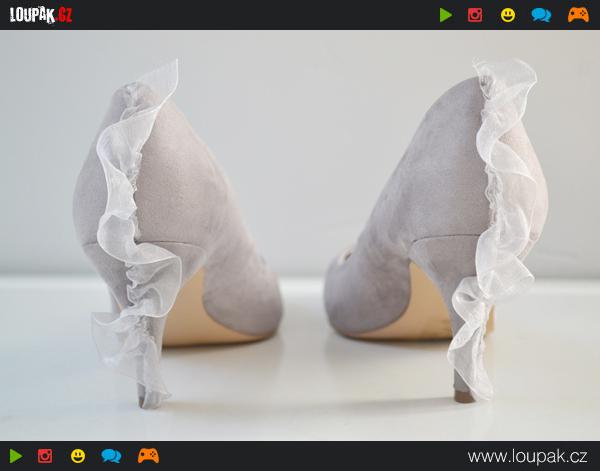600x471 pixels.
Task: Click the yellow smiley icon in bottom bar
Action: pos(78,456)
